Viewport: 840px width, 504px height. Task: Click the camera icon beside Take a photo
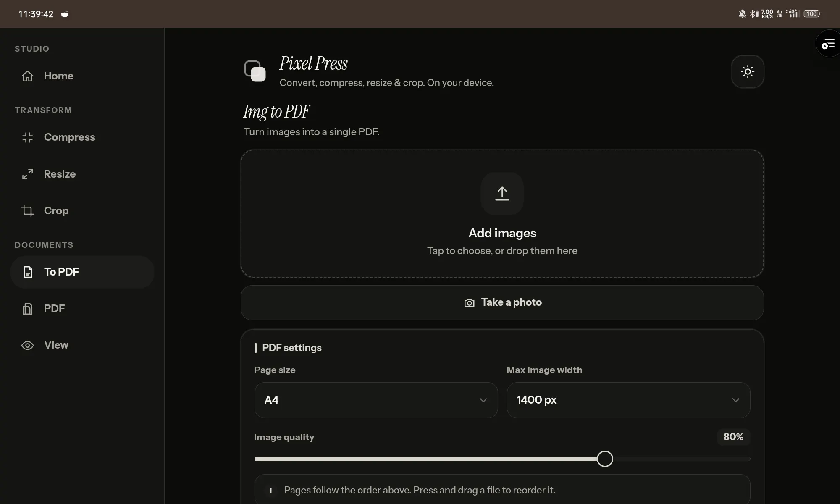[x=470, y=303]
